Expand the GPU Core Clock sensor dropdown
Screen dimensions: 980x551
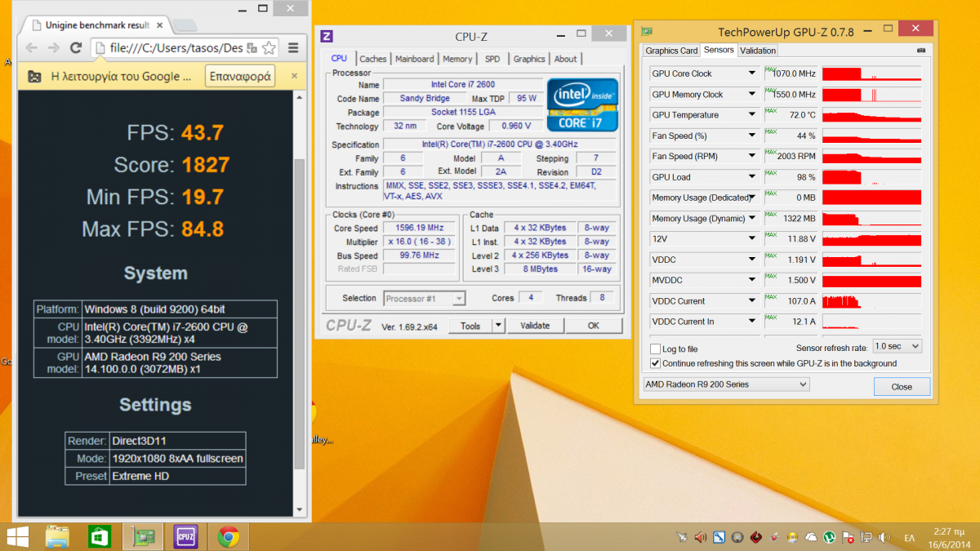(752, 73)
